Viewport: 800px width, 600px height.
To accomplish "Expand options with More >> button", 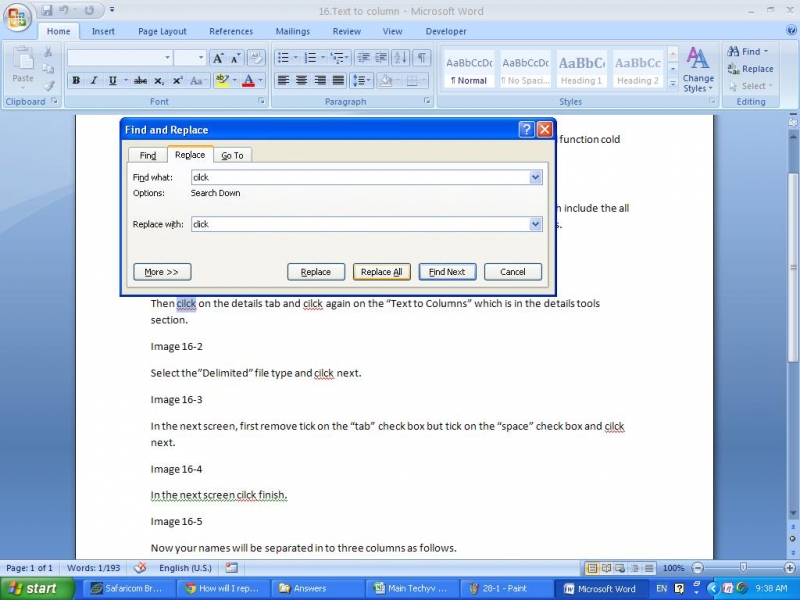I will [x=161, y=272].
